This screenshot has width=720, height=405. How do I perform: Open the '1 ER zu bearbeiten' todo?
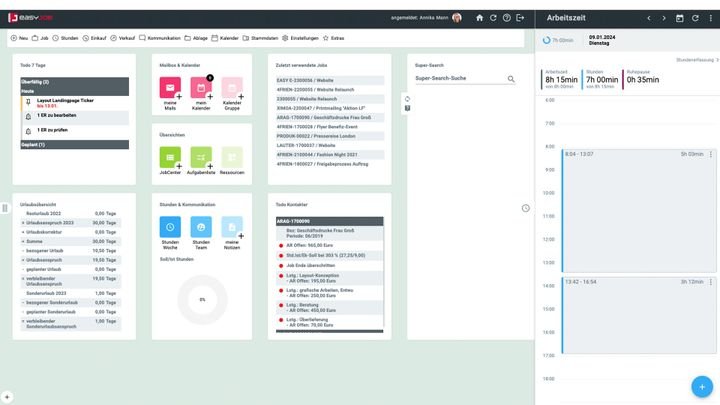pos(74,117)
